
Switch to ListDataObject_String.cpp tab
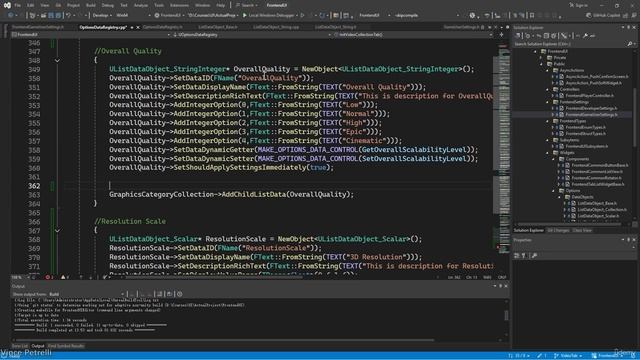coord(276,27)
